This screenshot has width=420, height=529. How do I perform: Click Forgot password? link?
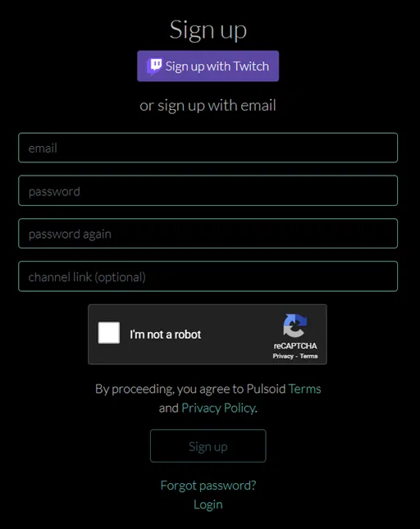pos(208,486)
